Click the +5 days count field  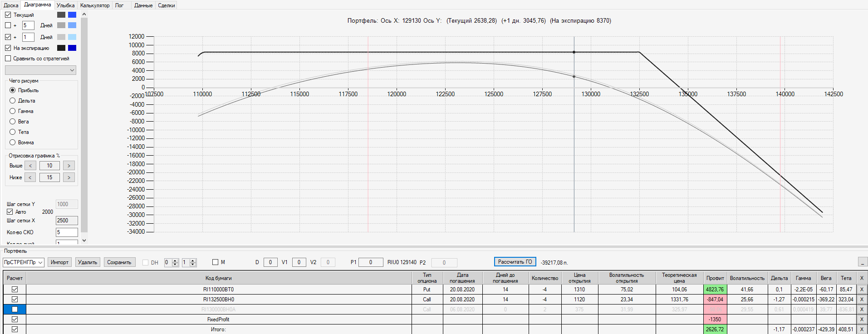tap(28, 25)
